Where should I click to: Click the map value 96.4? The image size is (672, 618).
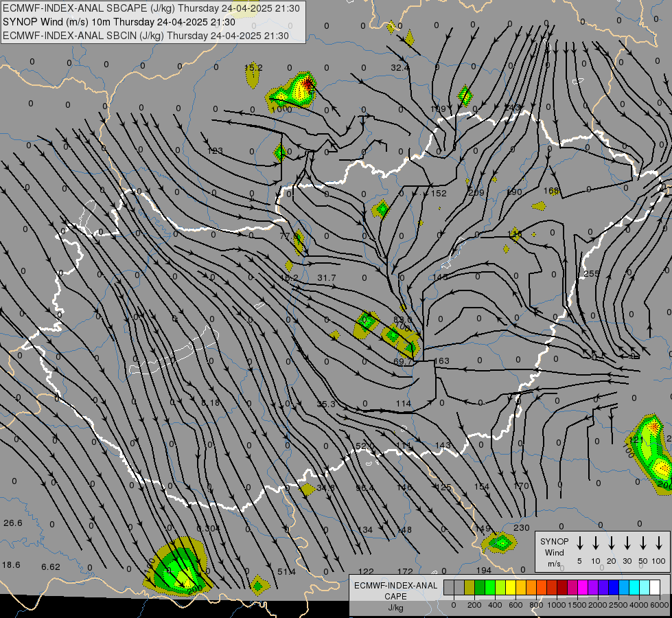[x=364, y=488]
